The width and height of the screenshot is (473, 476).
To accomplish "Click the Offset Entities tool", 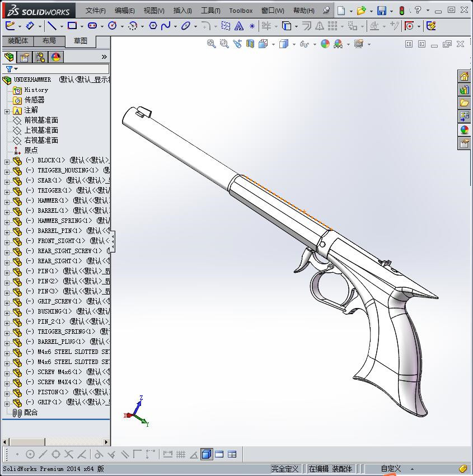I will coord(306,26).
